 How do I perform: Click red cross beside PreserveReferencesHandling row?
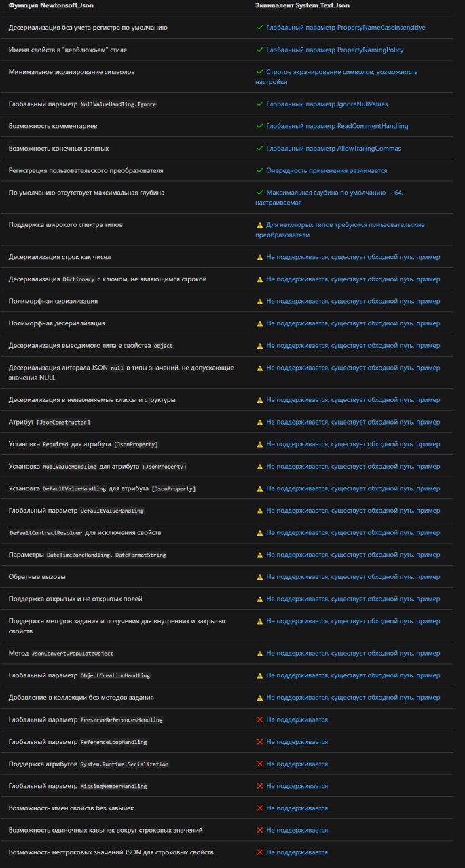259,719
